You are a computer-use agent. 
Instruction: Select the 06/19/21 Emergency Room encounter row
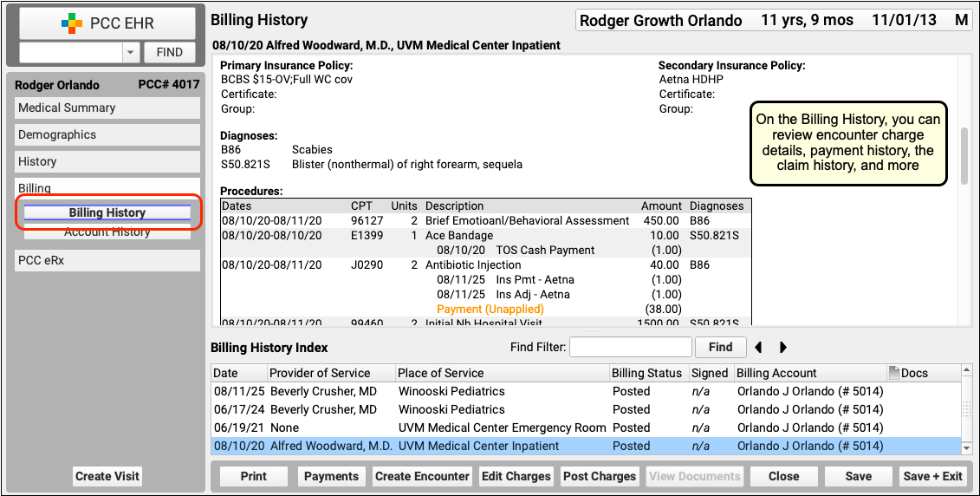(587, 427)
